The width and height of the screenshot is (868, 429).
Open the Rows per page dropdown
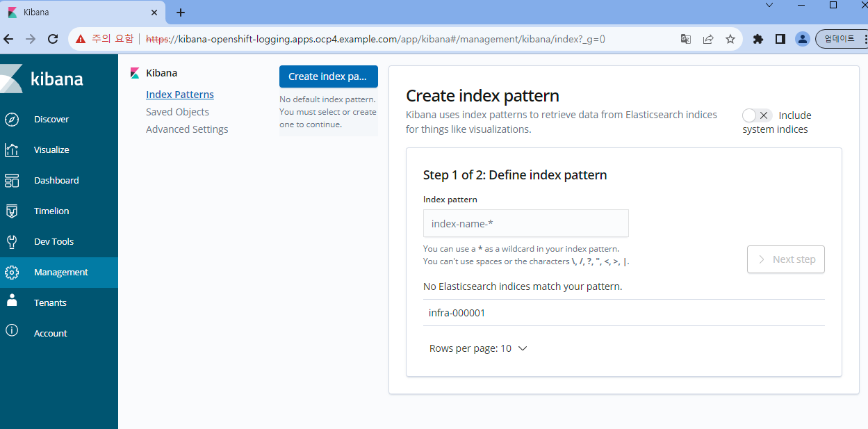[x=479, y=348]
